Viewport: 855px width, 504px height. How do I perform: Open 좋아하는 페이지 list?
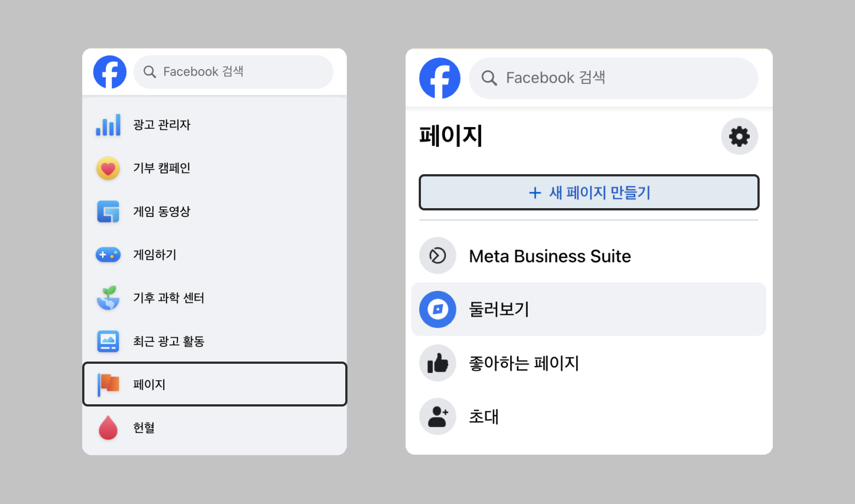(589, 363)
